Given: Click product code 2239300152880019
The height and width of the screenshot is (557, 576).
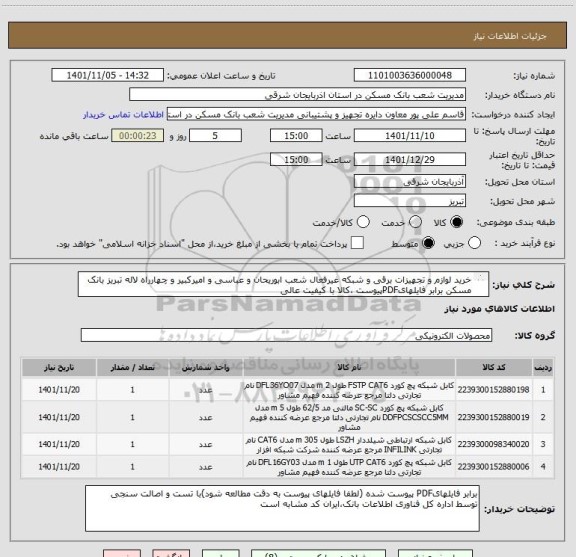Looking at the screenshot, I should [x=493, y=417].
